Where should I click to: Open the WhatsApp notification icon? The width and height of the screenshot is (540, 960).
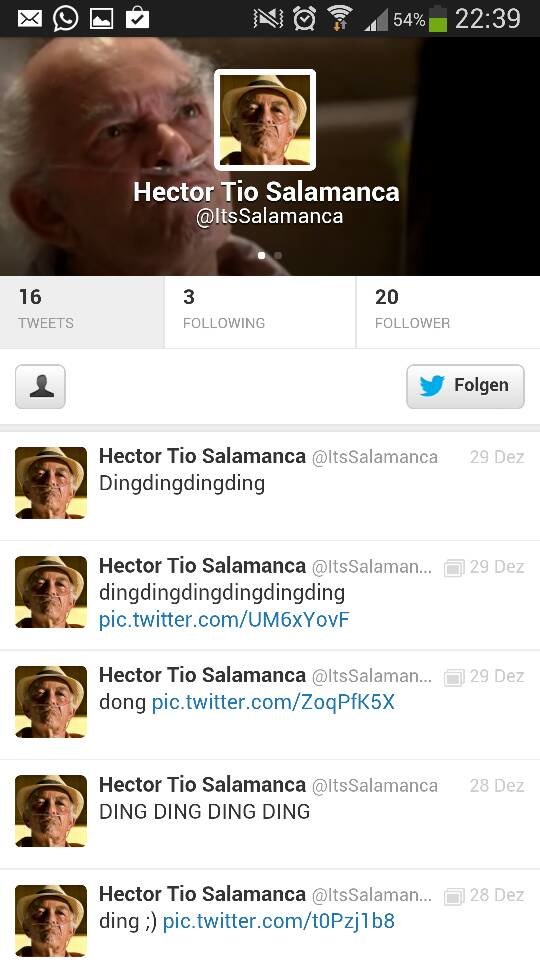(66, 18)
